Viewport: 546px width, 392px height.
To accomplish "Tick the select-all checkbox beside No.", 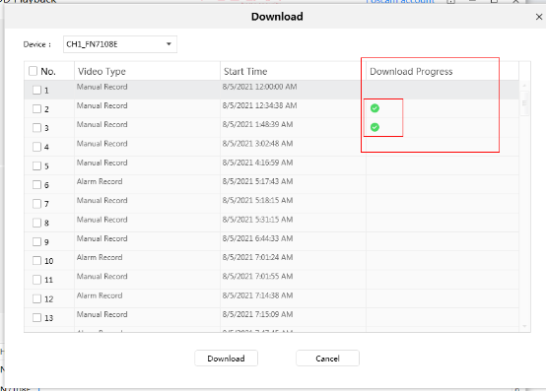I will [x=34, y=71].
